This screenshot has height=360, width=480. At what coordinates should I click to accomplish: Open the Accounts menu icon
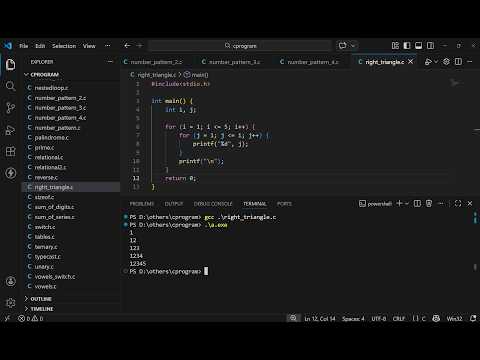10,281
